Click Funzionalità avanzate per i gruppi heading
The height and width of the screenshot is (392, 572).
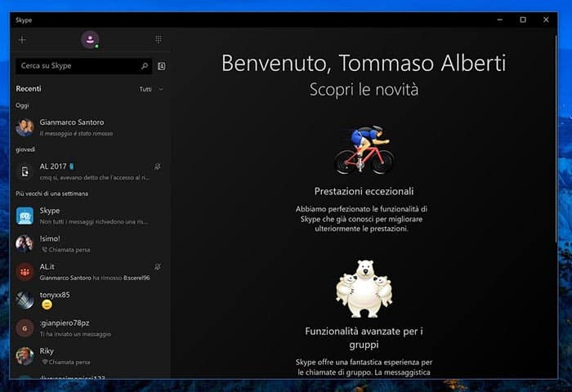point(364,338)
